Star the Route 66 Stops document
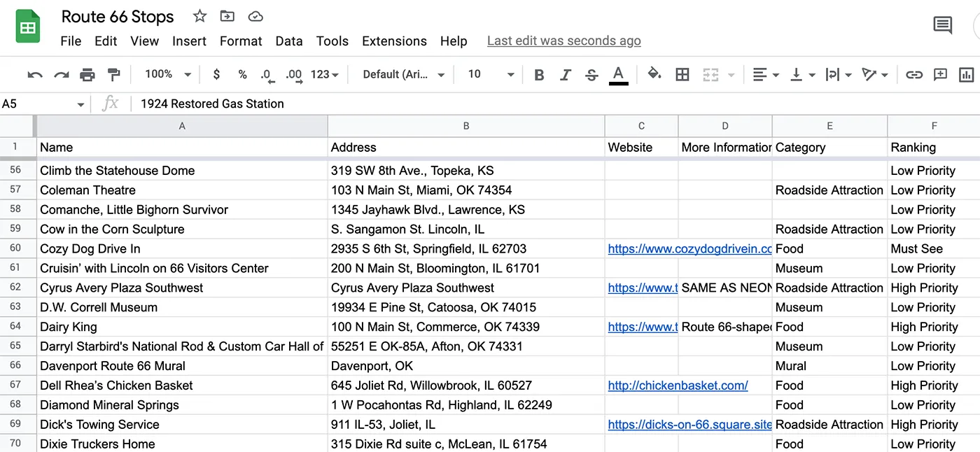 [200, 16]
